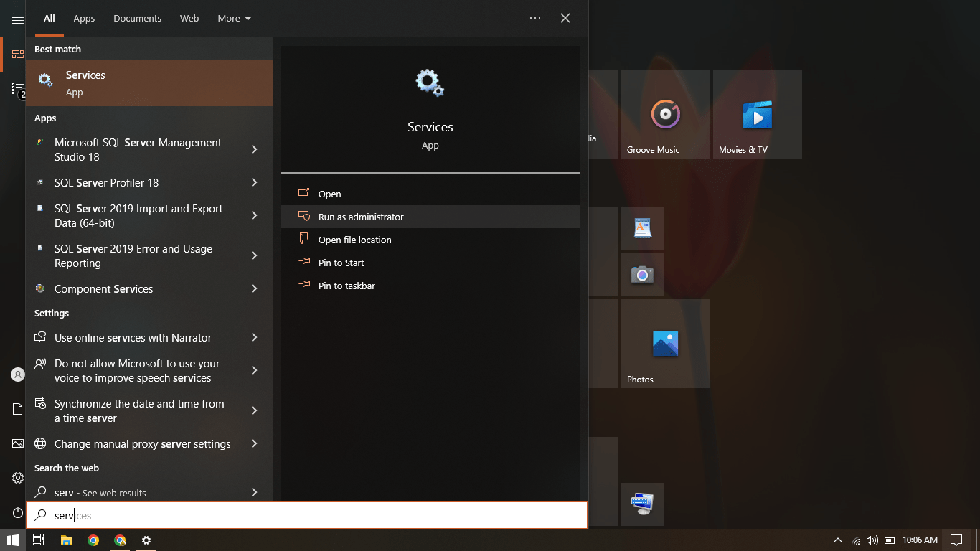Expand the SQL Server Profiler 18 arrow

point(254,182)
